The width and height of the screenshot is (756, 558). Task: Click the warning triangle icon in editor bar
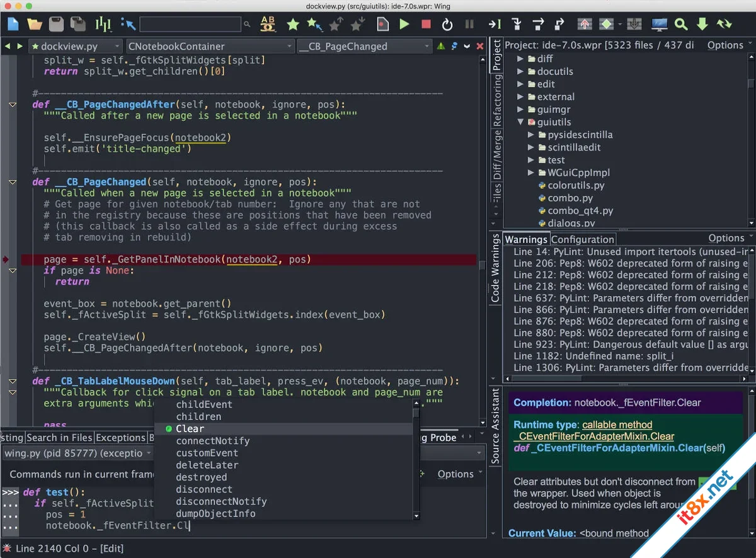pos(441,46)
